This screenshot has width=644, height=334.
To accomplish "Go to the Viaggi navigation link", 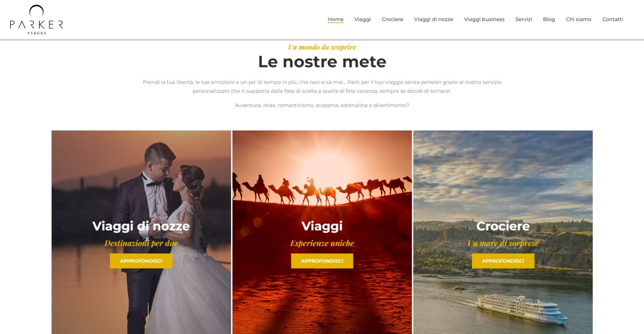I will 362,19.
